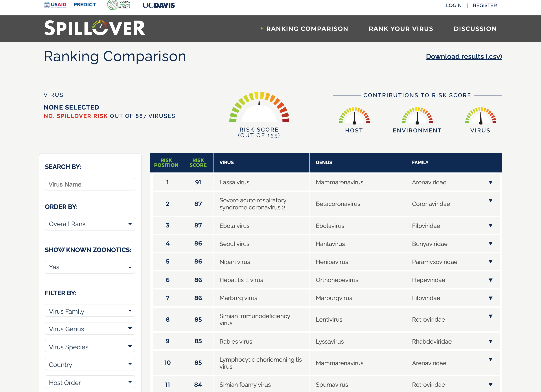
Task: Download results as CSV
Action: [464, 57]
